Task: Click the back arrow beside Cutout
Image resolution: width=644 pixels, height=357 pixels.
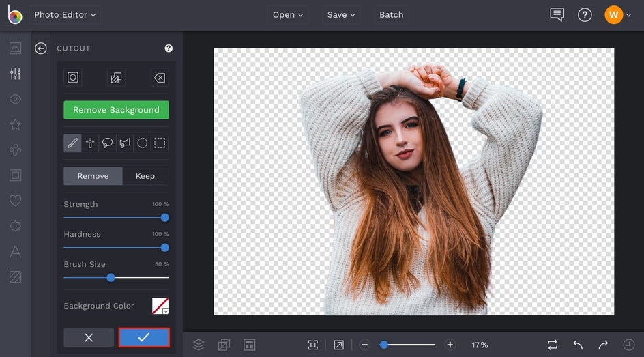Action: tap(41, 48)
